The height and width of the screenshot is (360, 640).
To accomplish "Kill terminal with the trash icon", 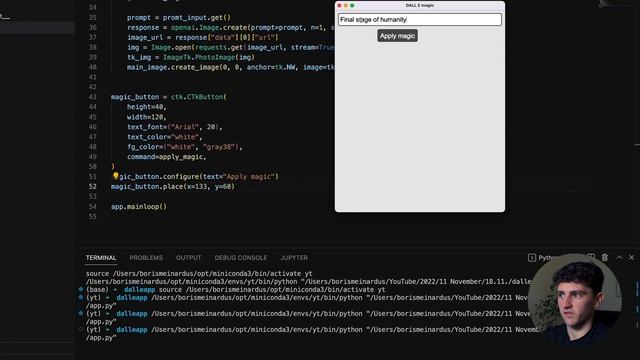I will (x=604, y=258).
